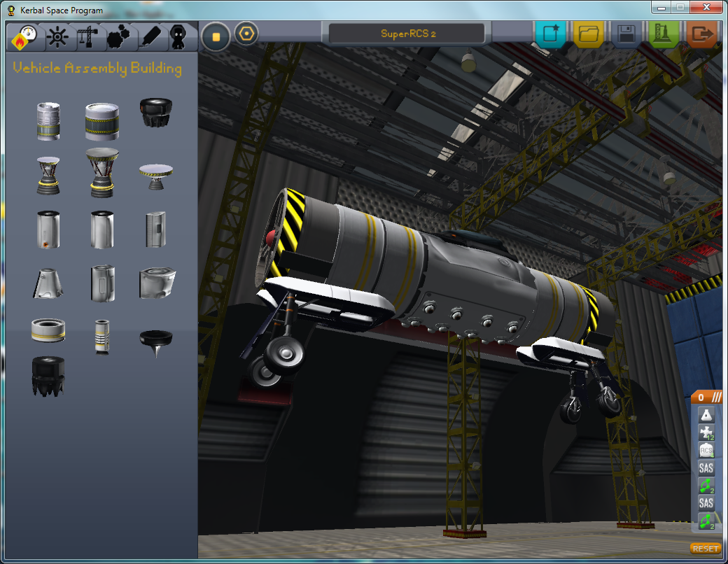
Task: Open the marker pen parts tab
Action: tap(150, 36)
